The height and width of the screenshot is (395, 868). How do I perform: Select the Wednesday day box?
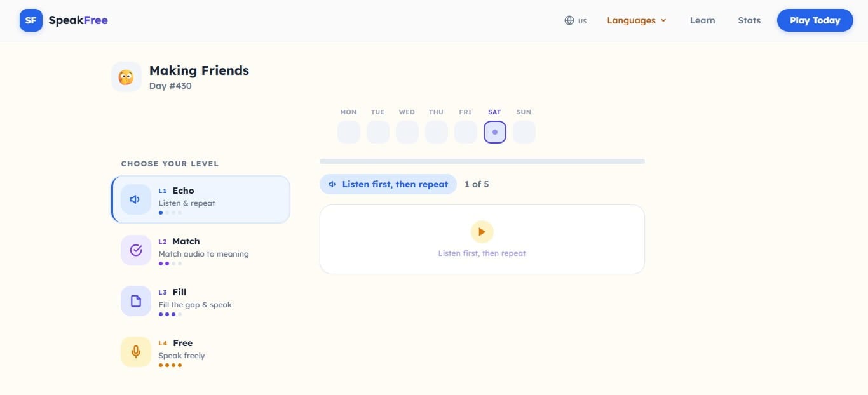(x=407, y=132)
